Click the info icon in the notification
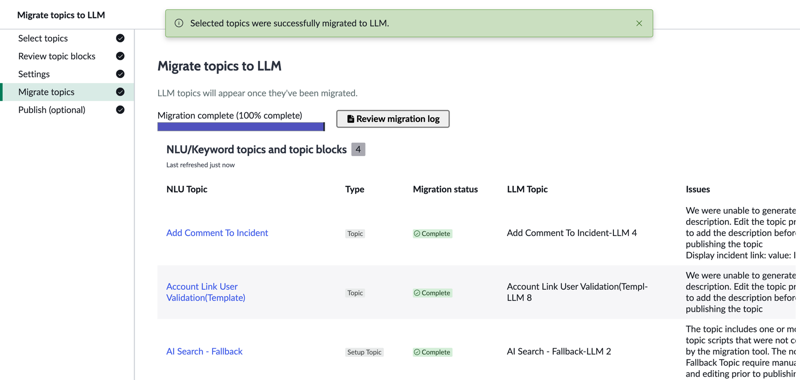This screenshot has width=800, height=380. coord(179,23)
